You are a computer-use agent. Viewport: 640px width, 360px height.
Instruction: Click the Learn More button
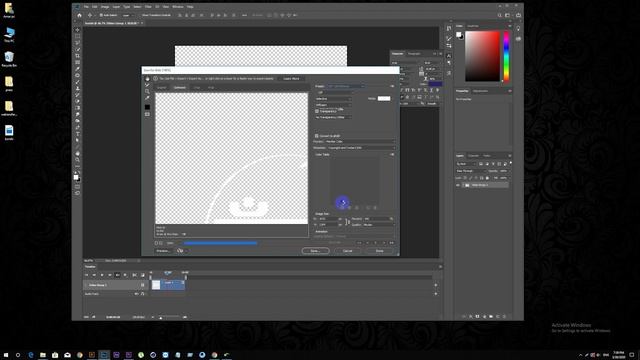(x=291, y=78)
